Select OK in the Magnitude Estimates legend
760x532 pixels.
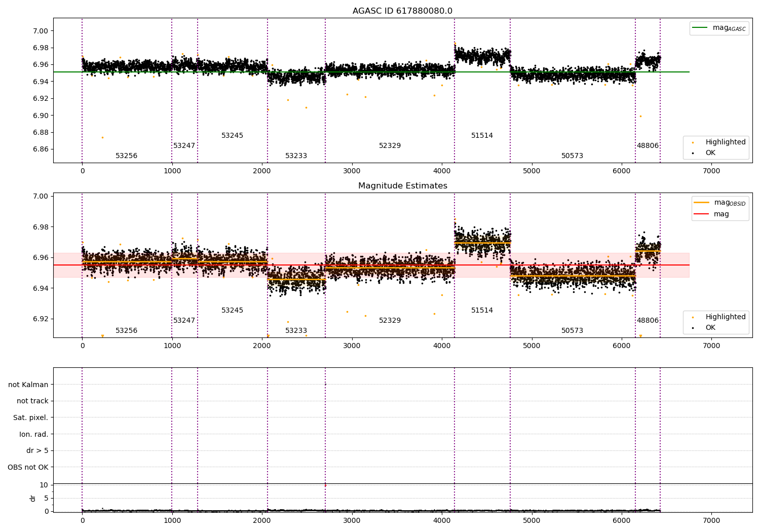pyautogui.click(x=710, y=328)
